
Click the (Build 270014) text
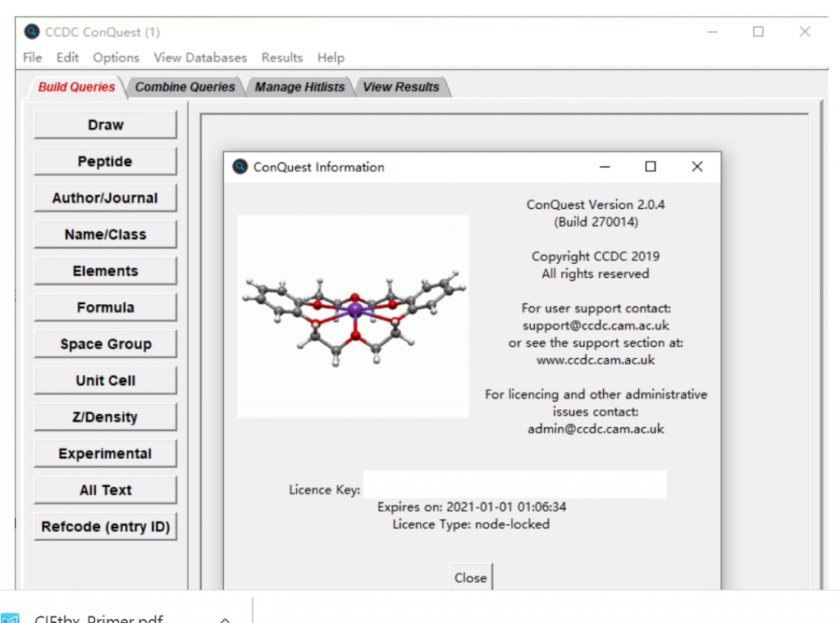(596, 221)
